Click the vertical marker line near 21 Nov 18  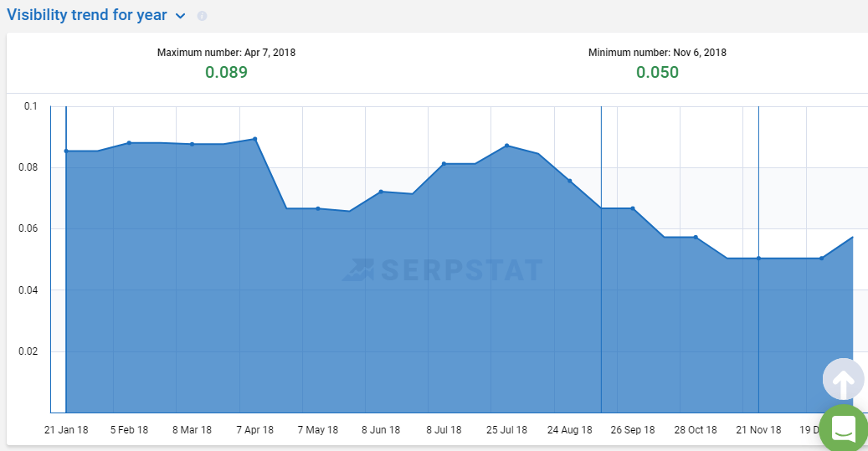pos(758,335)
